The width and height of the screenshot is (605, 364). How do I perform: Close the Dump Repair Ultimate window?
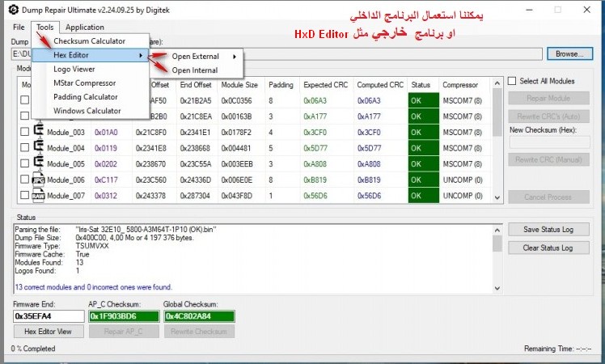[x=587, y=10]
